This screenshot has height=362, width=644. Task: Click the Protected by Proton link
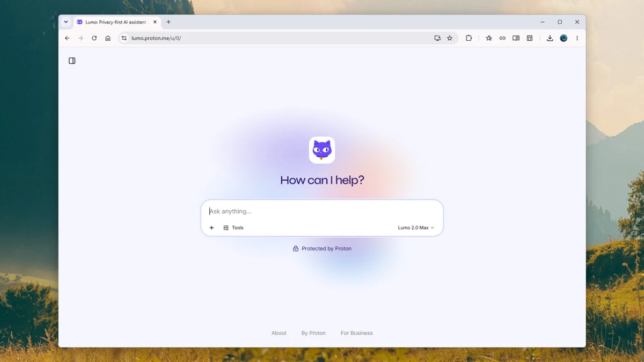click(x=322, y=249)
